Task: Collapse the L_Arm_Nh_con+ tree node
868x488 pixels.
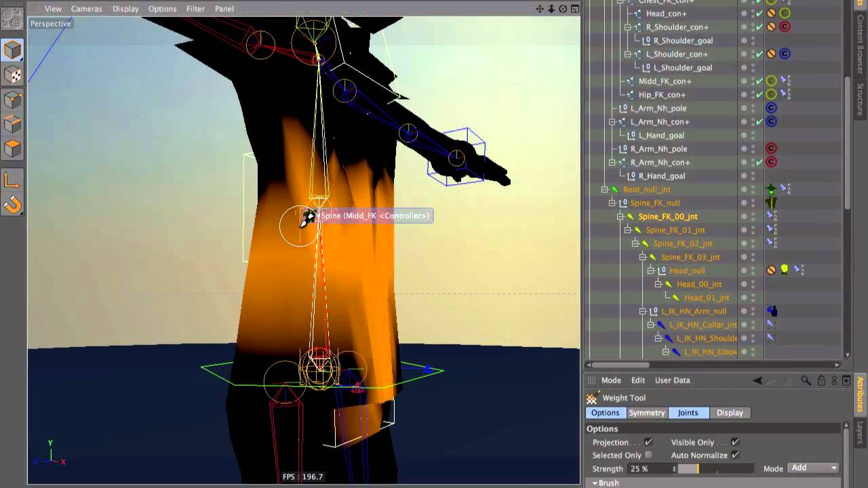Action: coord(612,122)
